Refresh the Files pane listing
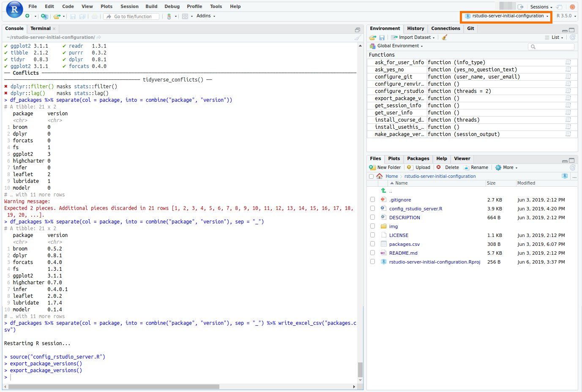582x392 pixels. tap(572, 167)
